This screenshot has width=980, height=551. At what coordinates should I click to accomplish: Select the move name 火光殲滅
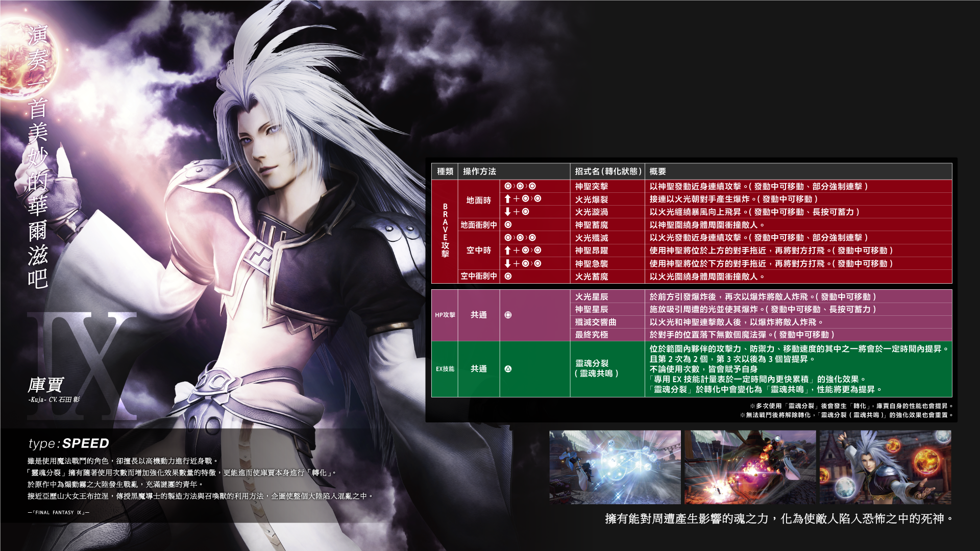[x=592, y=238]
